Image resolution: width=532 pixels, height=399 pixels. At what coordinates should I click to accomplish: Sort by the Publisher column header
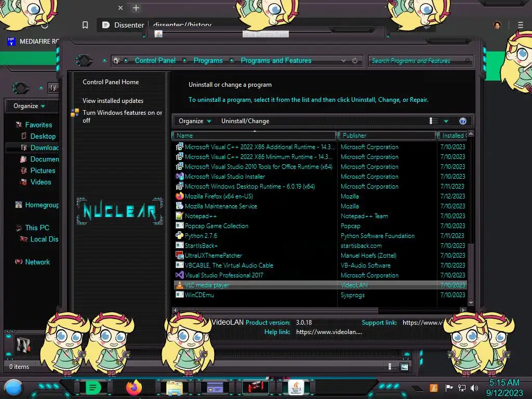(x=387, y=136)
